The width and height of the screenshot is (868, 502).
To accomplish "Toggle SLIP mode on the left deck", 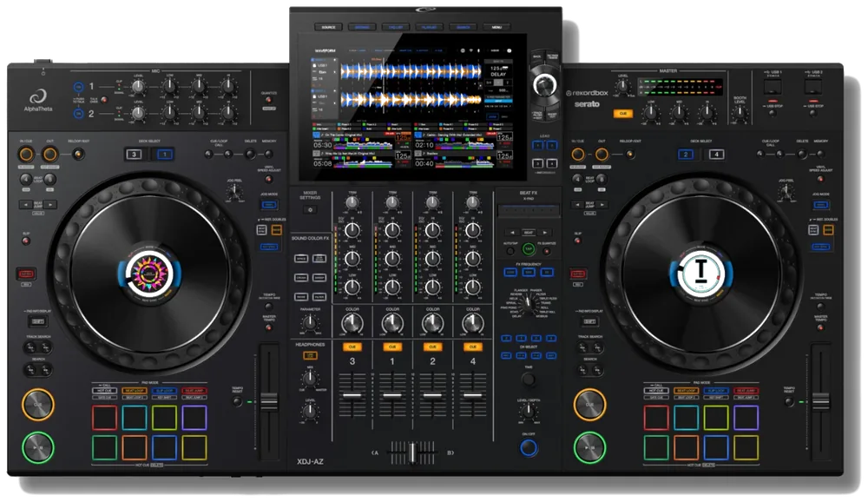I will [25, 241].
